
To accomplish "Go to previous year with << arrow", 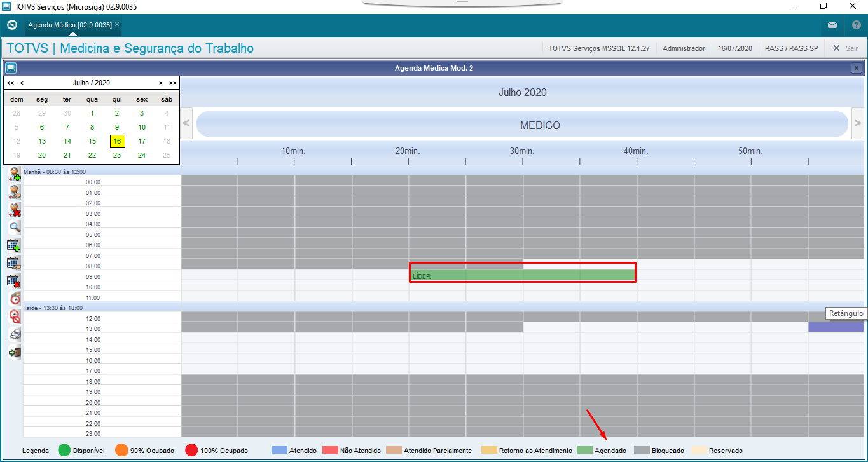I will (10, 83).
